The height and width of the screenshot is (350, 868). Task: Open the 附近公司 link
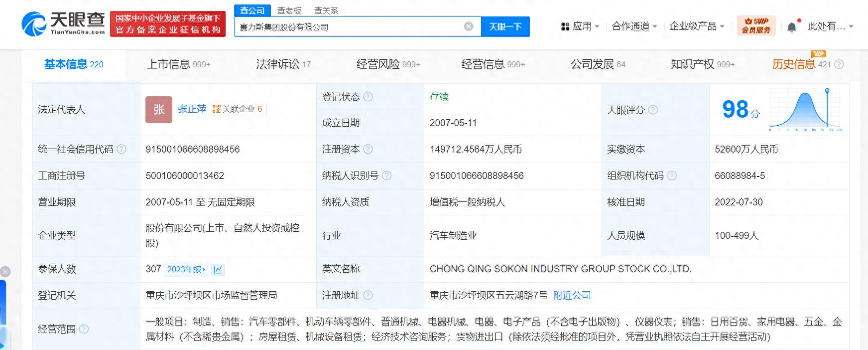572,295
